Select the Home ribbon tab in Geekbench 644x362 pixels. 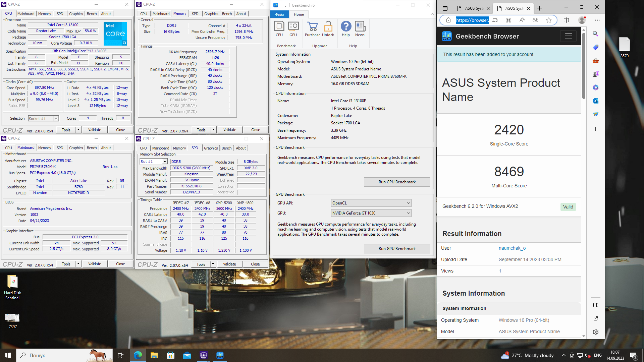pyautogui.click(x=299, y=14)
